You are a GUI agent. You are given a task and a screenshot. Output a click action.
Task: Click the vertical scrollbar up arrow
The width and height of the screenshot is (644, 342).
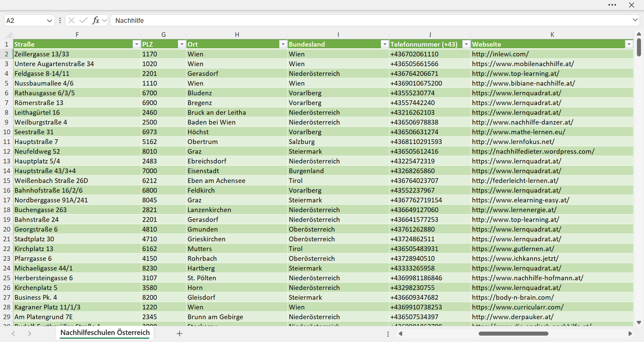pyautogui.click(x=639, y=34)
